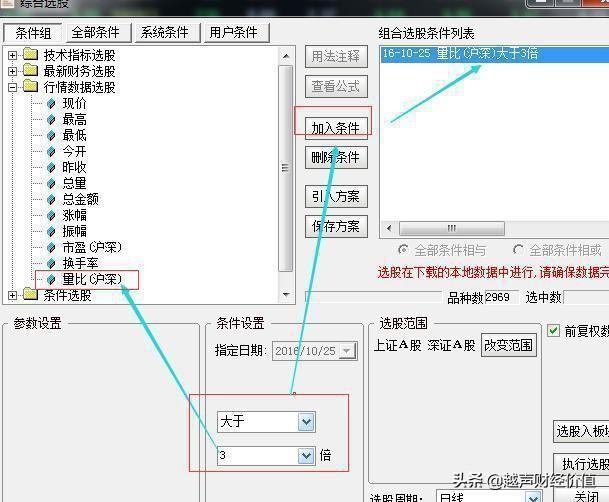Select the 涨幅 tree item label
The height and width of the screenshot is (502, 609).
[x=75, y=215]
